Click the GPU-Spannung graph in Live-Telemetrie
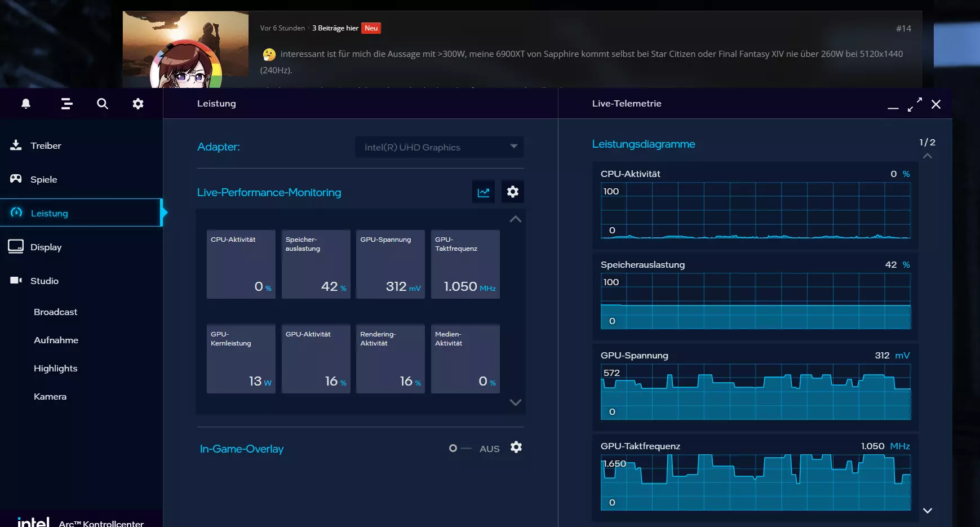Screen dimensions: 980x527 [x=756, y=392]
